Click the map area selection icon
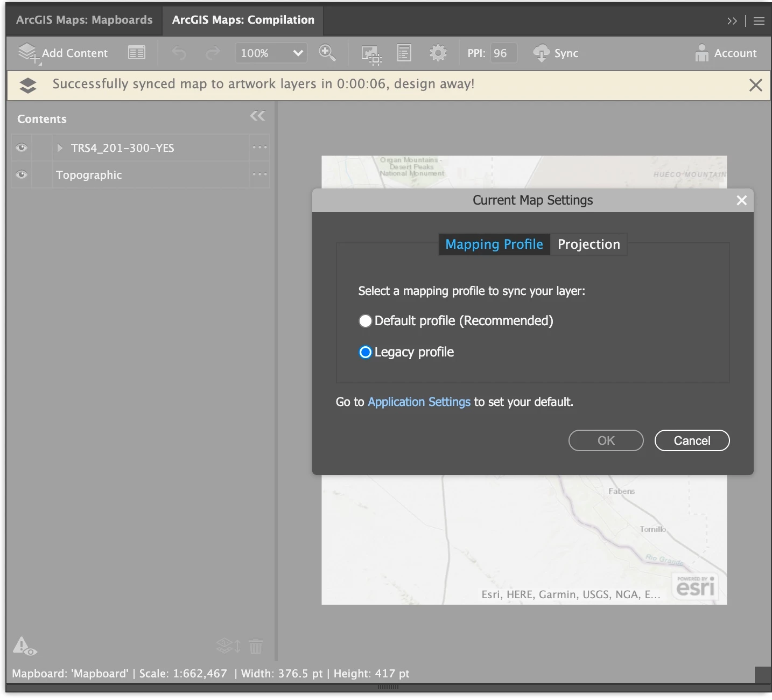 click(371, 54)
